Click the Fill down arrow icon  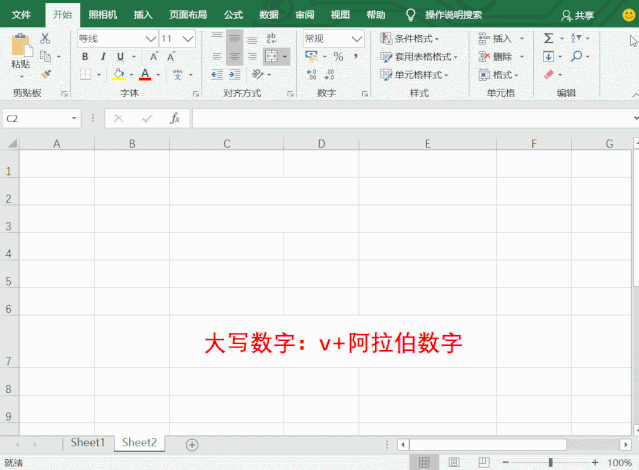click(549, 56)
